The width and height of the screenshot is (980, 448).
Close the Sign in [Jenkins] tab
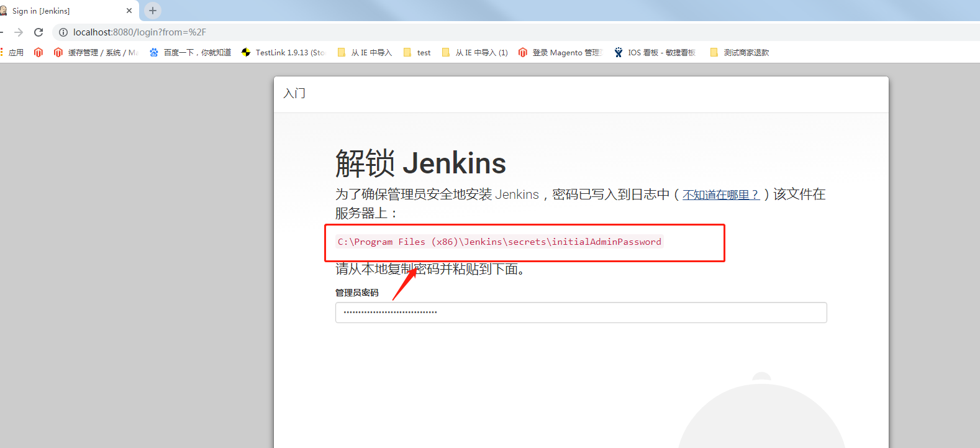[129, 11]
